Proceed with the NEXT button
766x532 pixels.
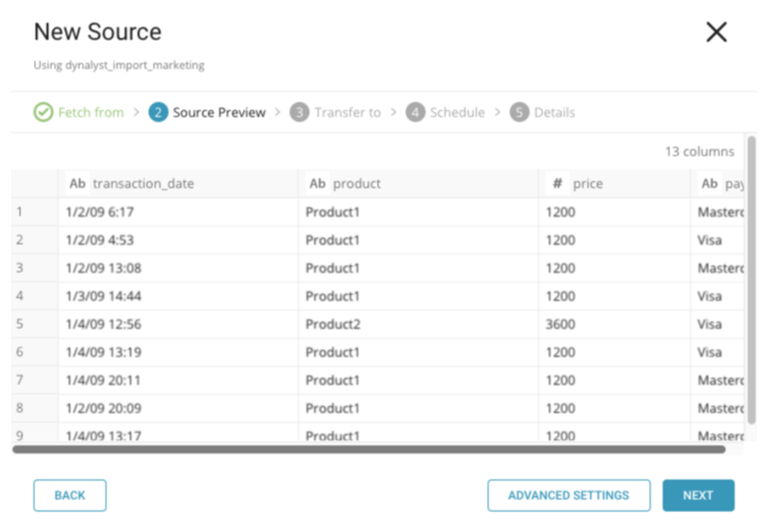pos(698,495)
